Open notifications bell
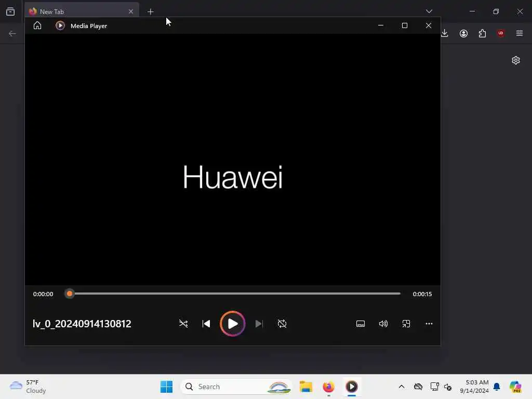The image size is (532, 399). 497,387
